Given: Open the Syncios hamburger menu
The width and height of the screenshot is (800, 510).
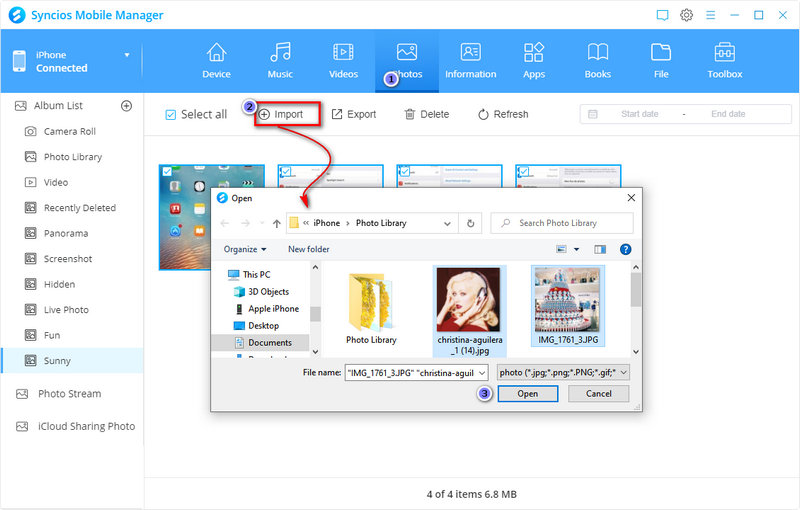Looking at the screenshot, I should [x=710, y=15].
